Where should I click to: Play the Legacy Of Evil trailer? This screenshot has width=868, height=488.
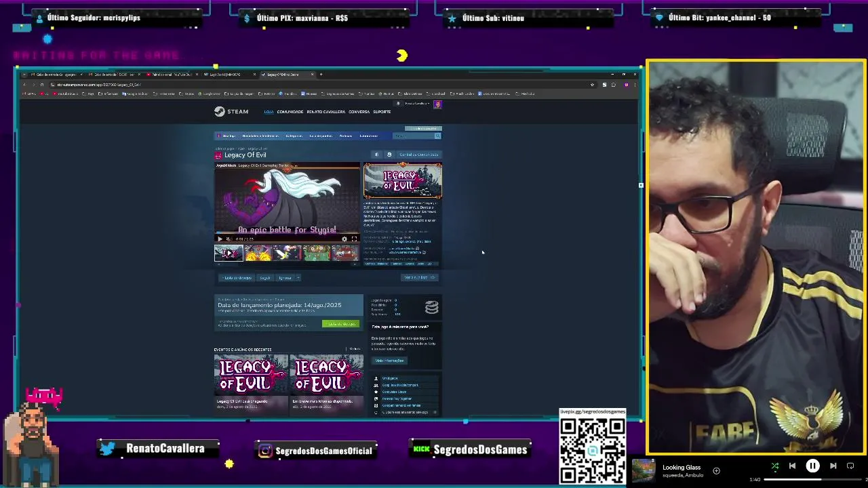click(x=220, y=239)
